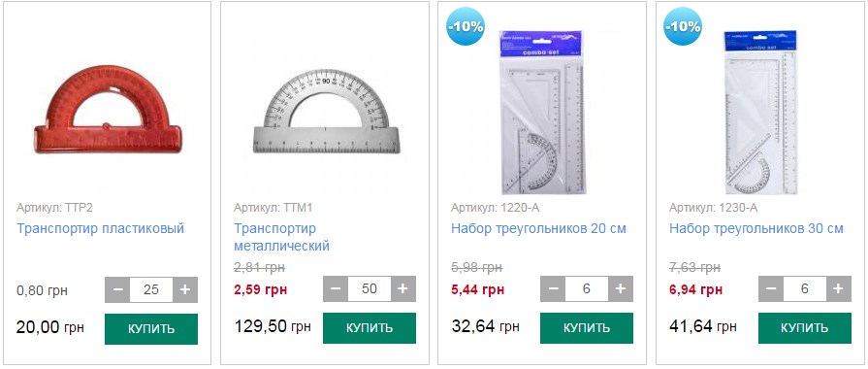
Task: Increase quantity for Транспортир пластиковый with plus
Action: [x=185, y=289]
